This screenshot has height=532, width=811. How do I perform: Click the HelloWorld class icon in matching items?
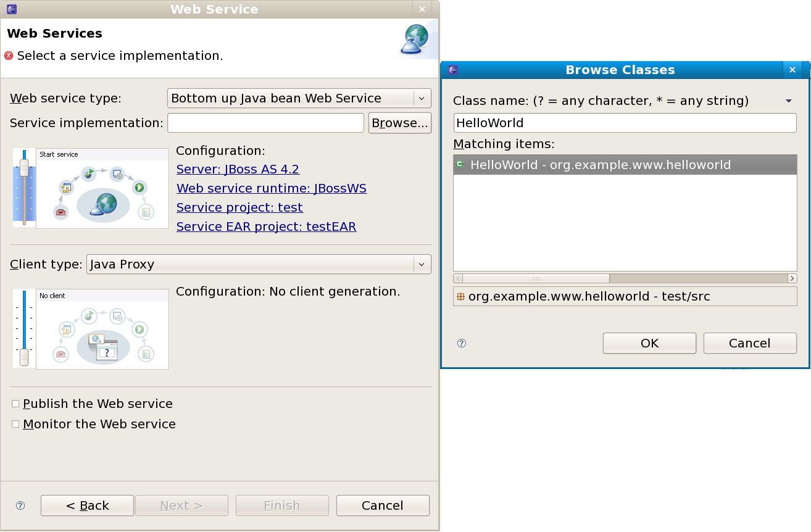[460, 165]
